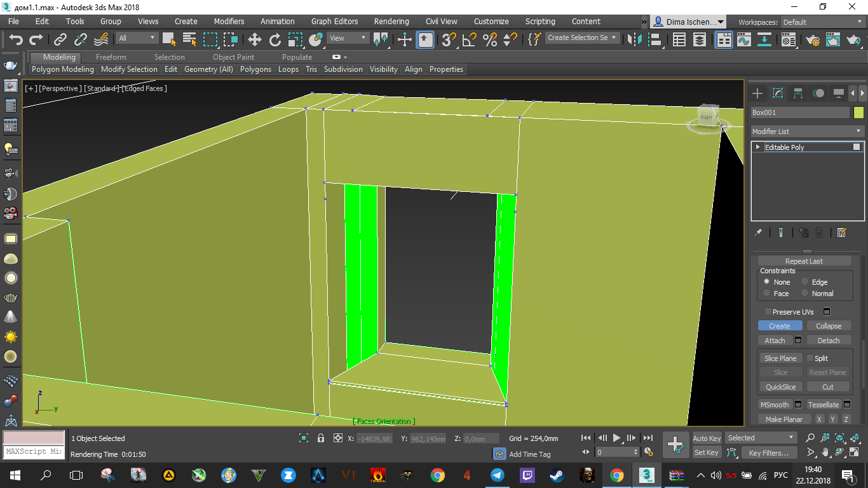This screenshot has width=868, height=488.
Task: Expand the Editable Poly stack entry
Action: (757, 147)
